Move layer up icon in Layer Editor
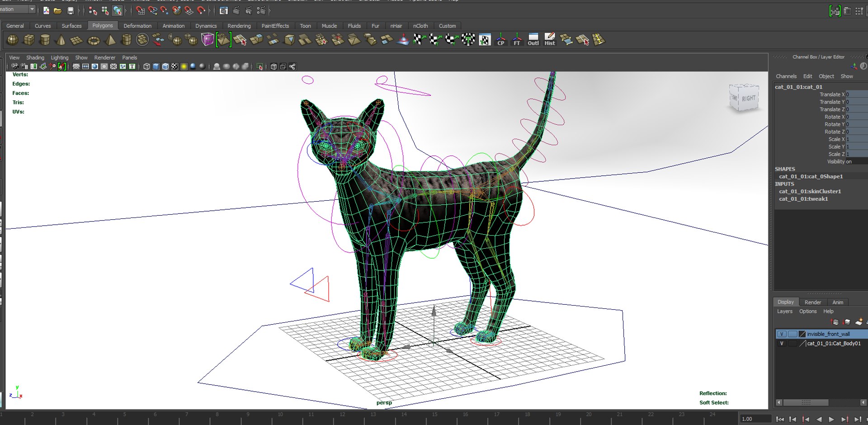 [x=835, y=322]
